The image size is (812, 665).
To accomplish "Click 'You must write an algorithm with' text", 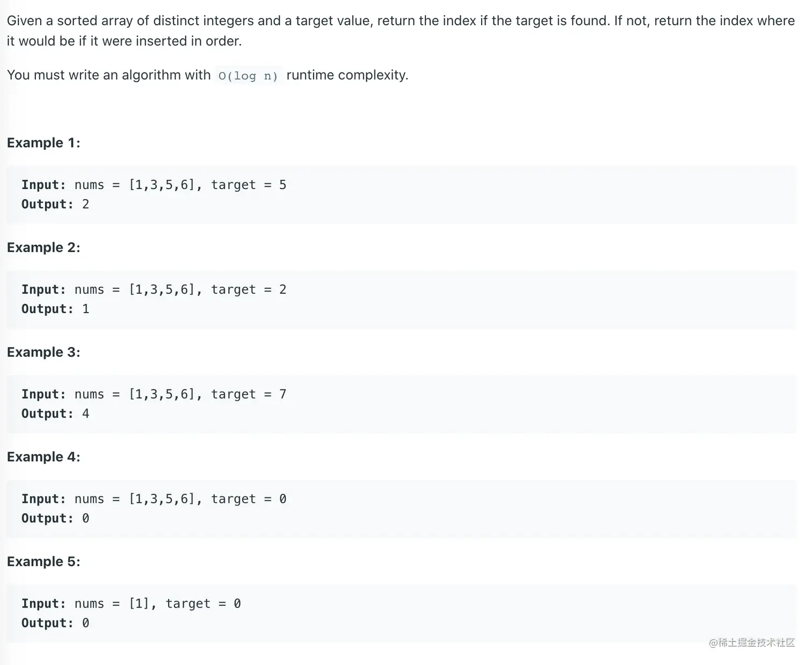I will click(109, 75).
